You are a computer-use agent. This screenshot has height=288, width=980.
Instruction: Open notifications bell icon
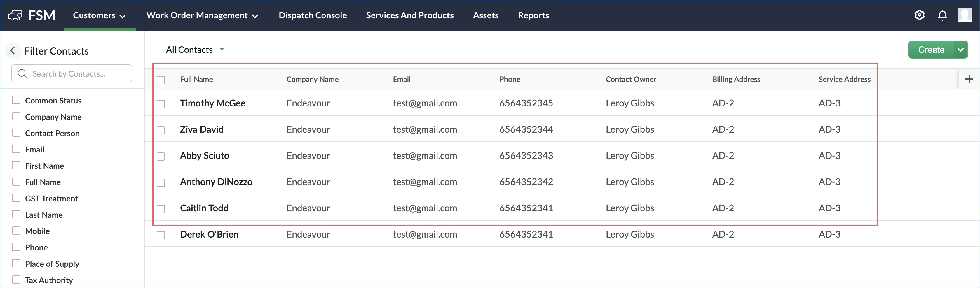click(x=942, y=15)
